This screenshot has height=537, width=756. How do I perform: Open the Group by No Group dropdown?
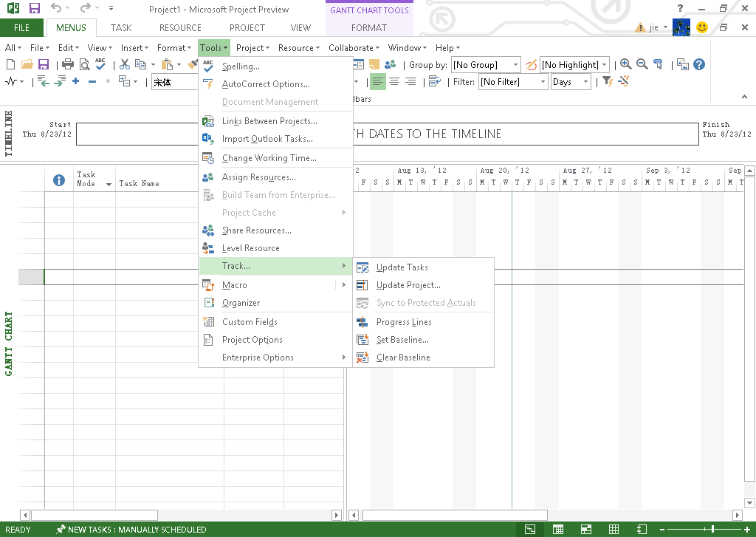point(516,65)
